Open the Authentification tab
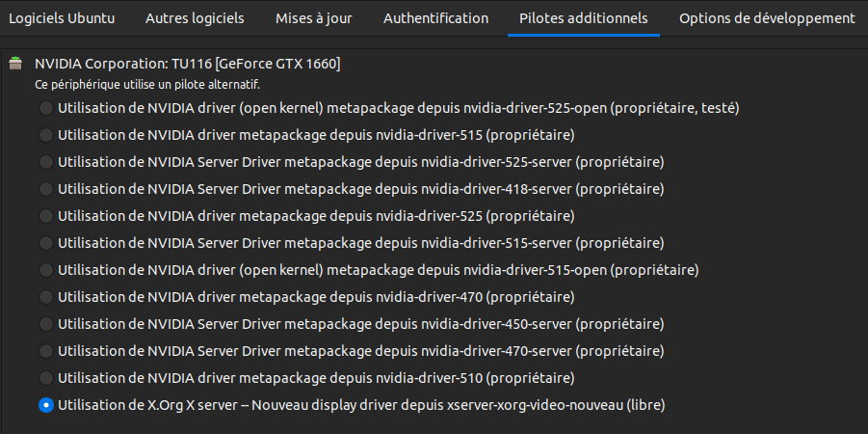The height and width of the screenshot is (434, 868). [x=435, y=18]
